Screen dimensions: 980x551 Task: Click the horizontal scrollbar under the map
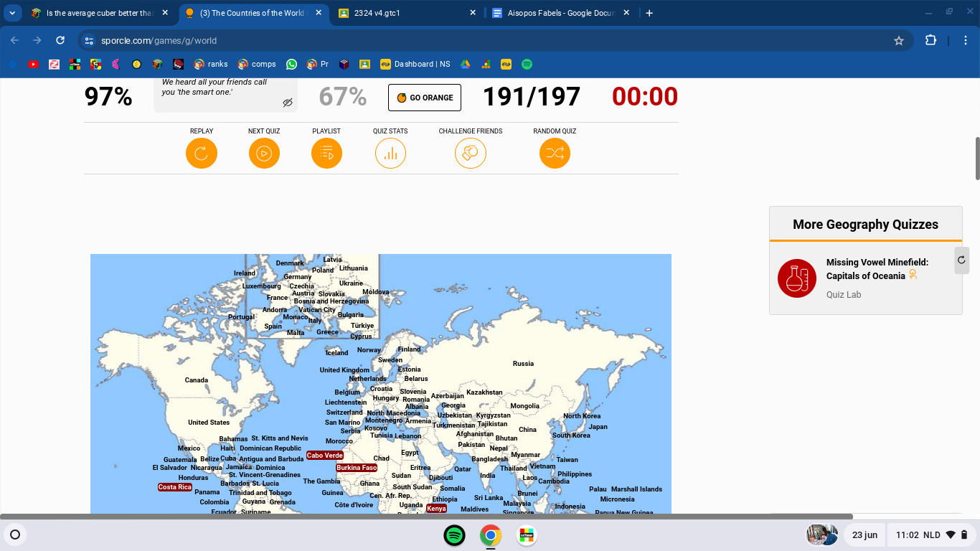coord(426,517)
